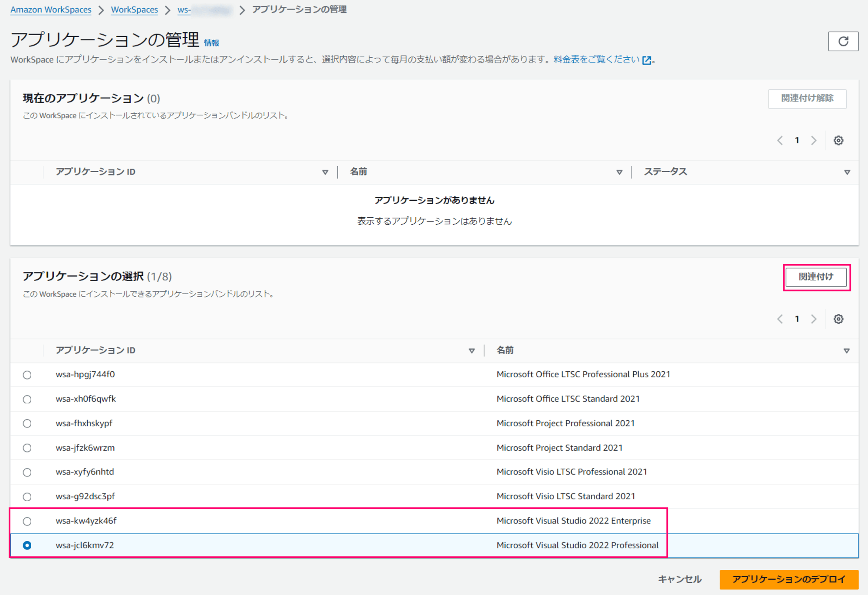Screen dimensions: 868x595
Task: Click application ID wsa-xyfy6nhtd
Action: click(x=85, y=472)
